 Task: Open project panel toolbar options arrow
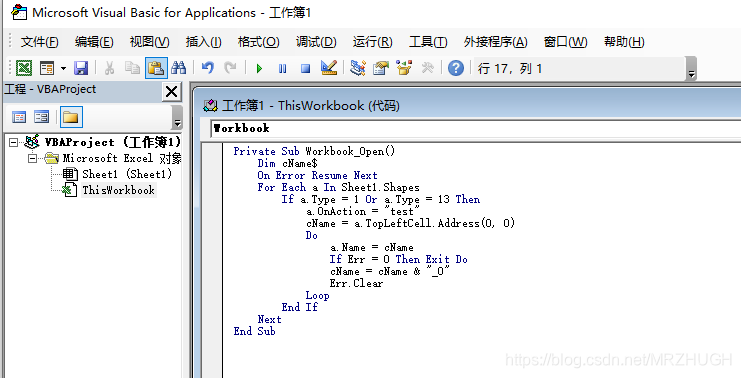click(177, 117)
